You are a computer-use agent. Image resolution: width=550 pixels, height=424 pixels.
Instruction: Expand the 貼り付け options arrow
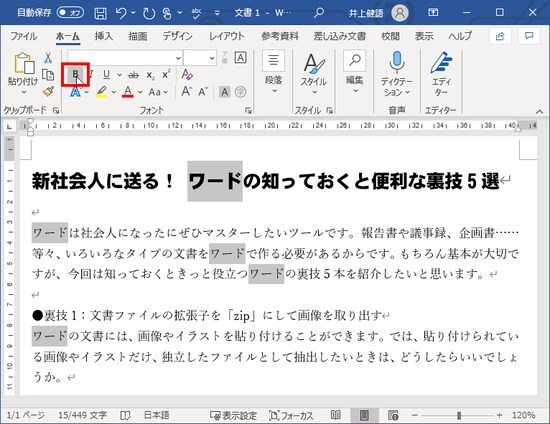click(24, 92)
